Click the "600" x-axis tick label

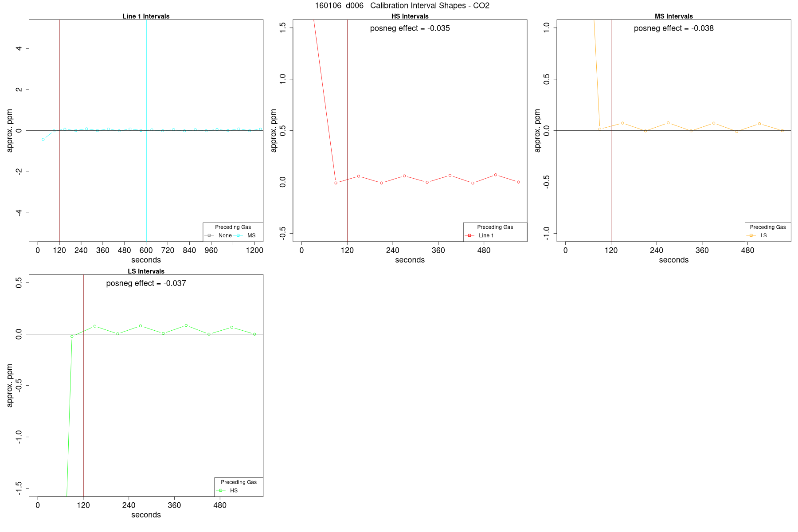coord(146,250)
